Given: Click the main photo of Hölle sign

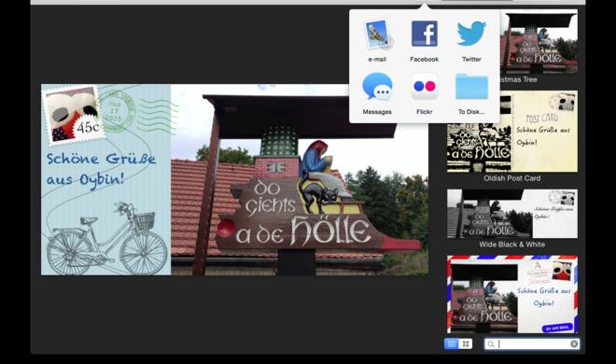Looking at the screenshot, I should click(300, 179).
